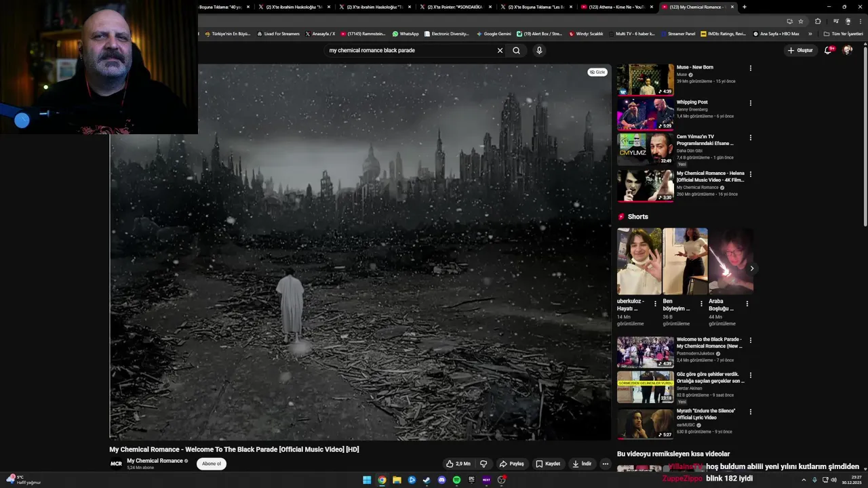
Task: Open options for Postmodern Jukebox Black Parade video
Action: point(750,340)
